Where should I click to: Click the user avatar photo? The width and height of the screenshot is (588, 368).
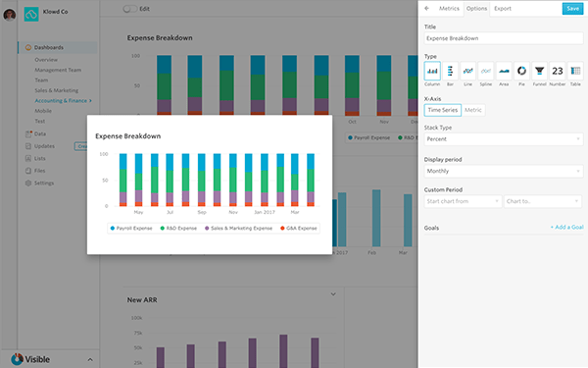[x=10, y=15]
